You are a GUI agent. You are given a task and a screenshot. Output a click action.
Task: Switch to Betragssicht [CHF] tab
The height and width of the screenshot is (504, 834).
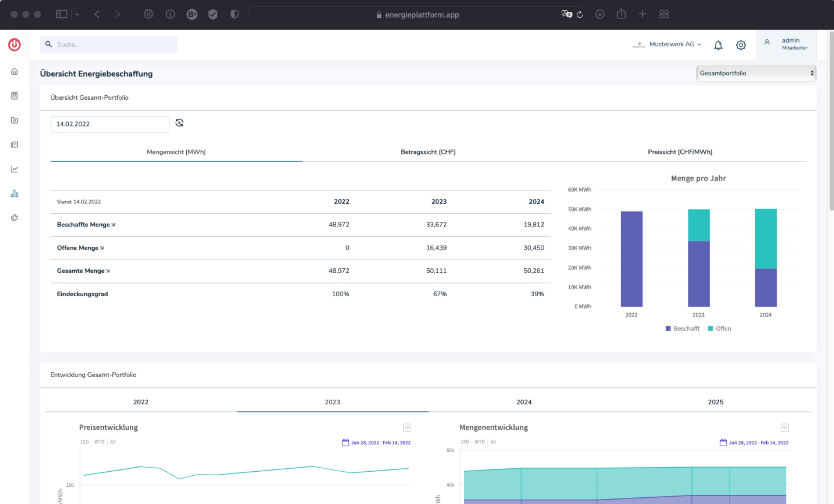pyautogui.click(x=428, y=152)
